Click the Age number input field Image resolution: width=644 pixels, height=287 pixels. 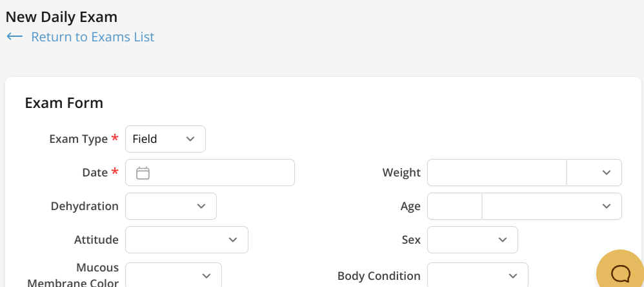point(454,206)
